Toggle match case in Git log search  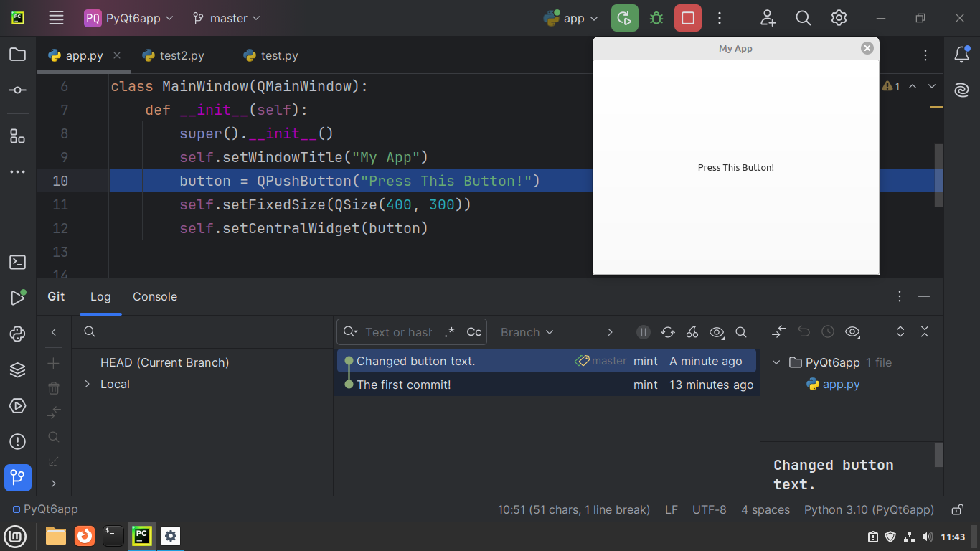click(x=474, y=332)
